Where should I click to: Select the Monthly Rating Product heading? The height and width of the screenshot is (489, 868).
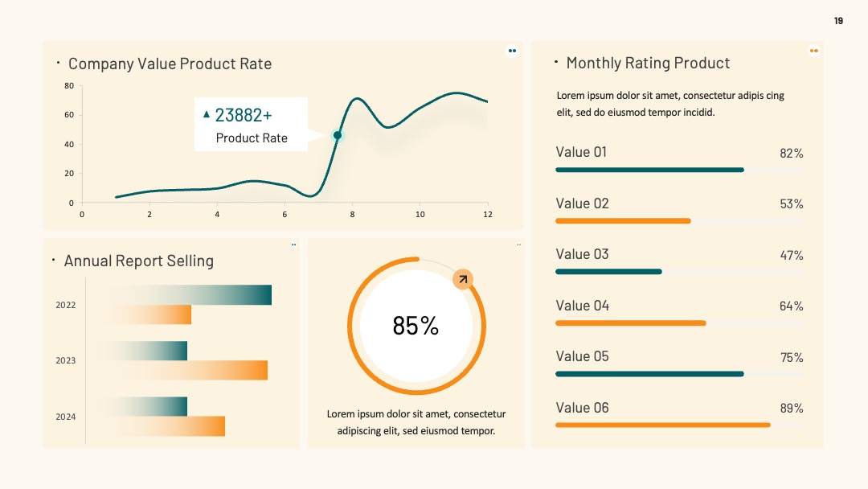(x=649, y=63)
